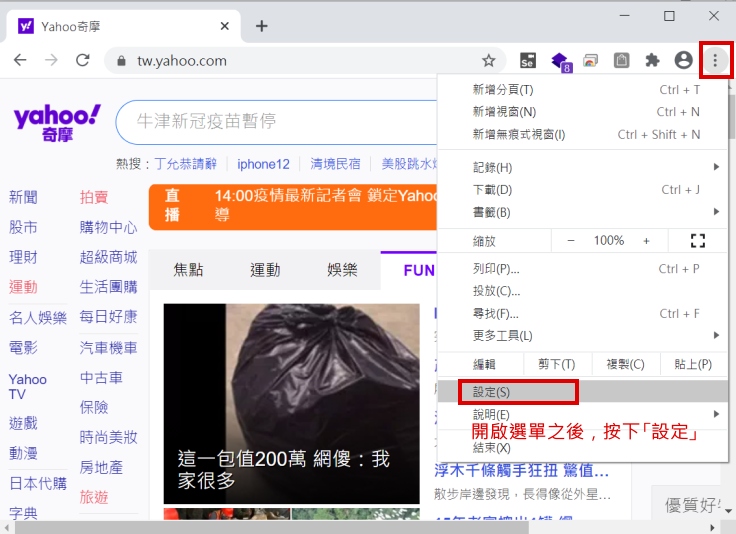Click the rainbow screen-cast extension icon

pos(590,61)
